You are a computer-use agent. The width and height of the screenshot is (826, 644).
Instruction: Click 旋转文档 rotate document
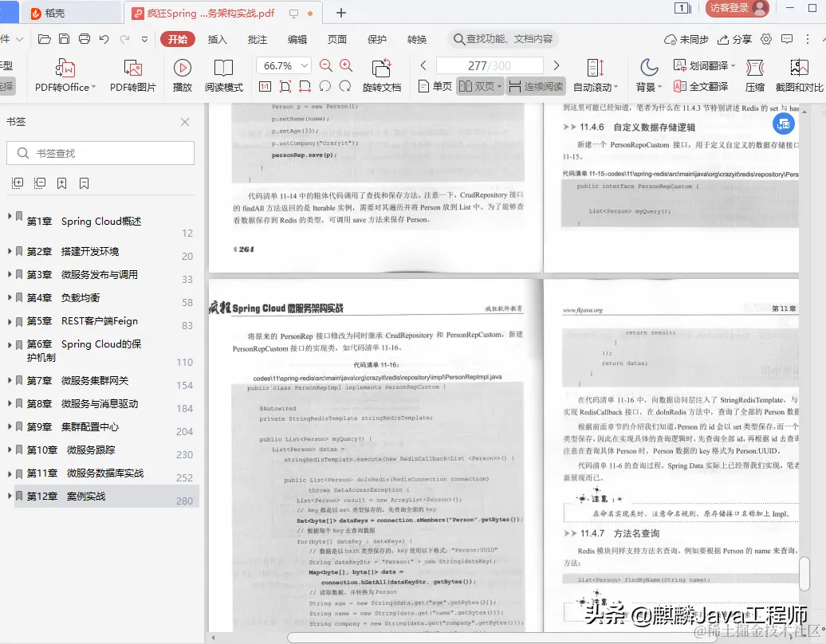382,76
